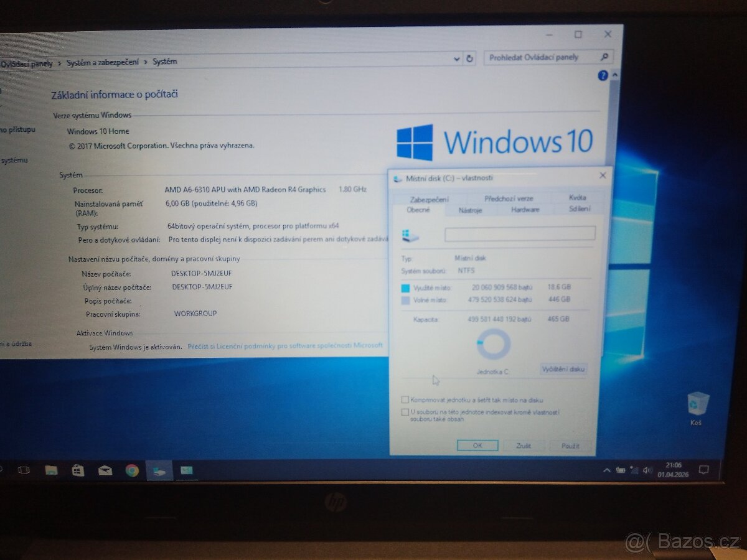
Task: Click the Vyčištění disku button
Action: [x=563, y=369]
